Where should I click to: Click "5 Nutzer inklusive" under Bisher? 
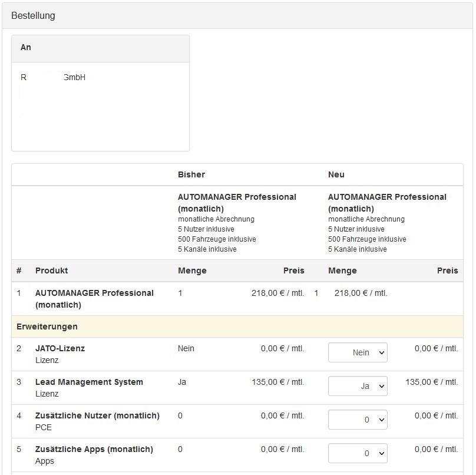click(x=206, y=229)
